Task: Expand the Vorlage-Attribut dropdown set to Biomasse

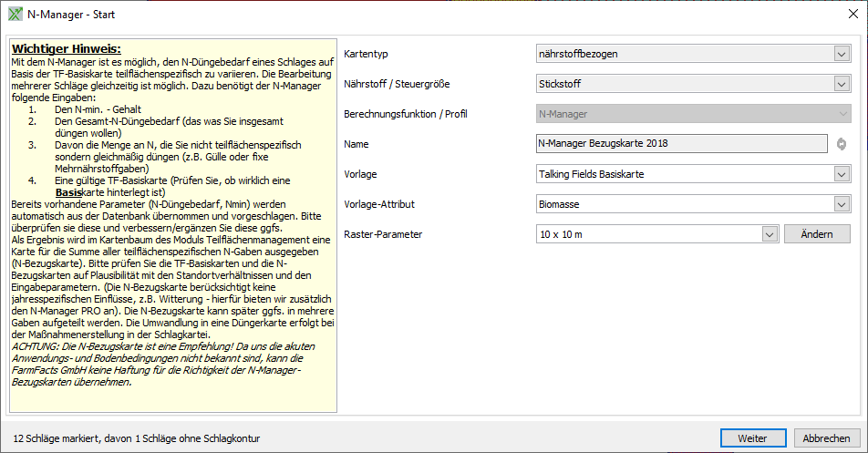Action: point(841,204)
